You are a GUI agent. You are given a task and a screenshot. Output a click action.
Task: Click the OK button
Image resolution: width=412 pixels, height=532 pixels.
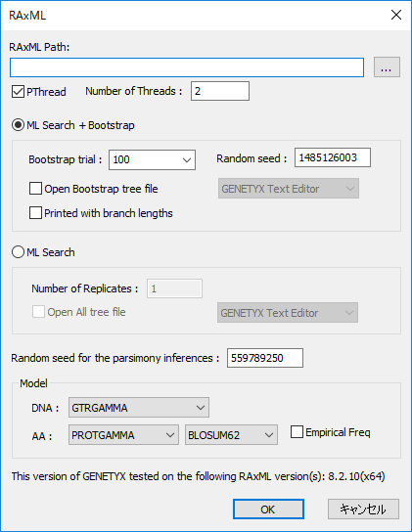click(268, 509)
